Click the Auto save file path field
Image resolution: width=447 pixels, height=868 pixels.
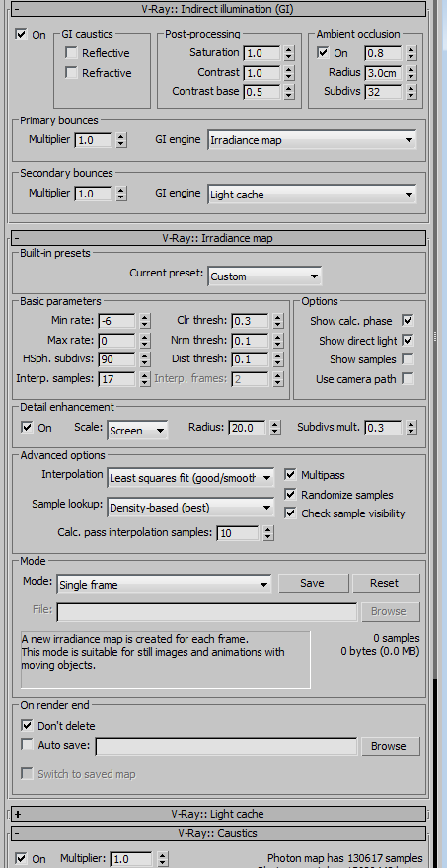pos(226,747)
